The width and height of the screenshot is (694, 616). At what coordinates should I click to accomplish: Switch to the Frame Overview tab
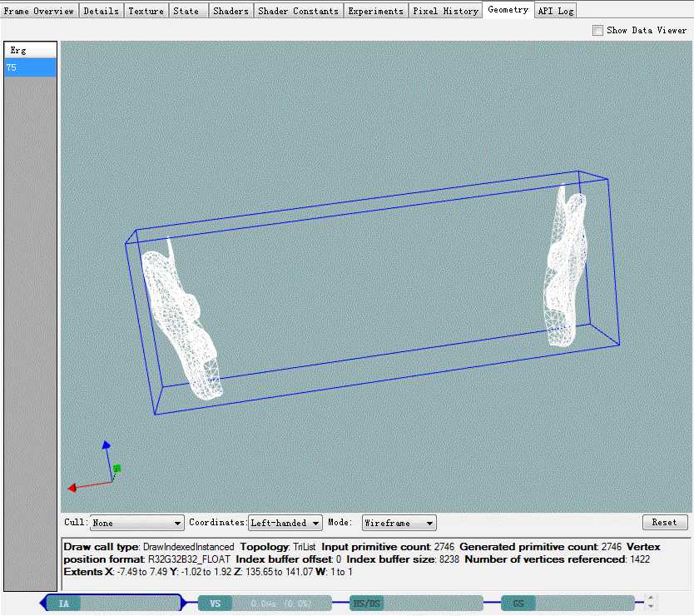tap(39, 11)
